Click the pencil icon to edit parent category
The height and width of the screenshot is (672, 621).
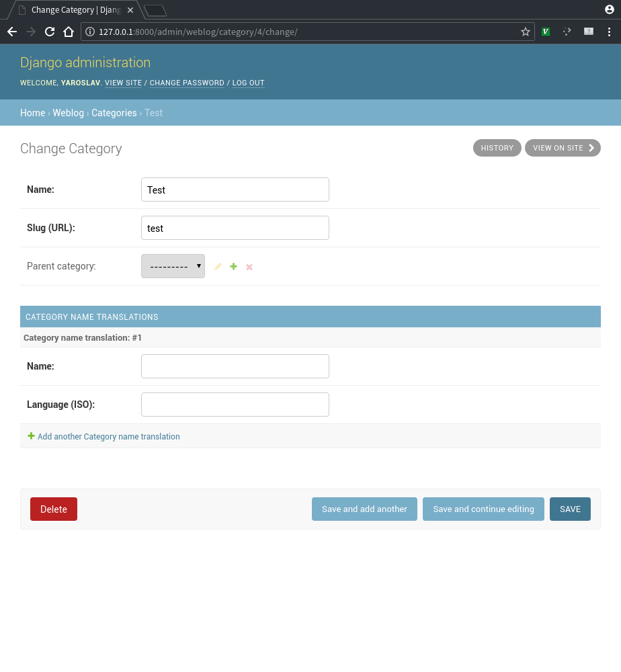[x=218, y=267]
